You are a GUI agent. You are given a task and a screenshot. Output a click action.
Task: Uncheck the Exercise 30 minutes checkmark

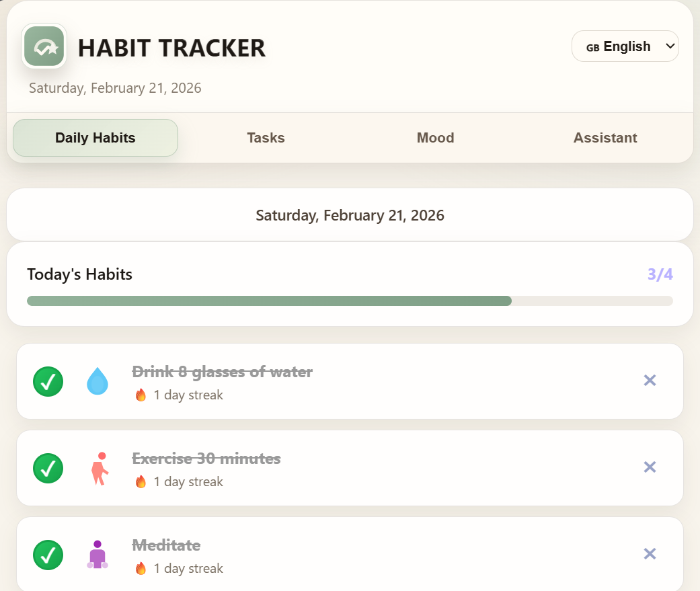pos(48,468)
